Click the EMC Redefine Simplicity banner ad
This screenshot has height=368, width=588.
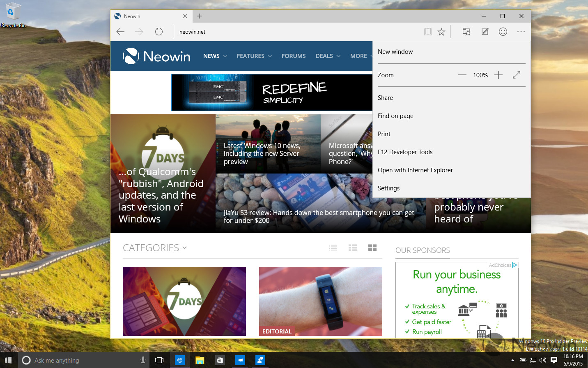[272, 93]
